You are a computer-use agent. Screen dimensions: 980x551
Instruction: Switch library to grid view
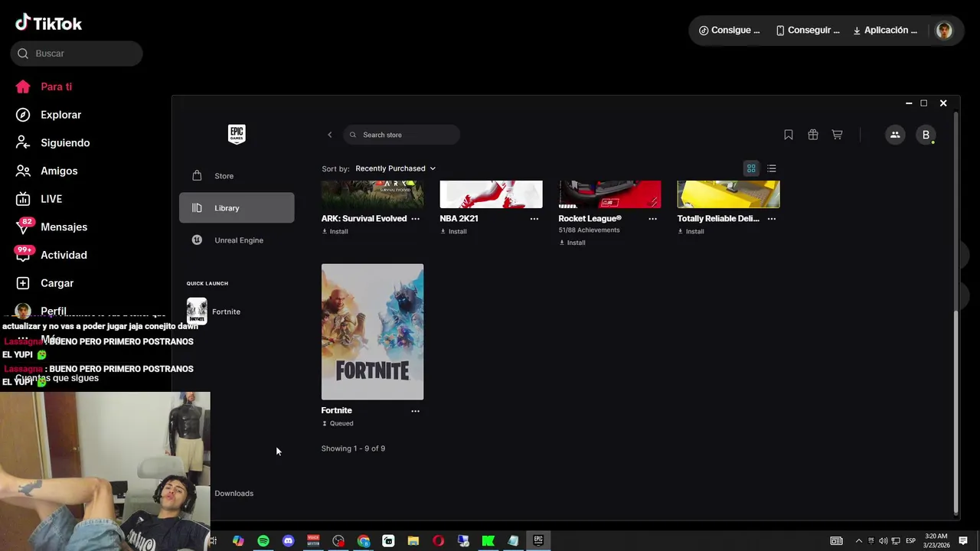pos(751,168)
